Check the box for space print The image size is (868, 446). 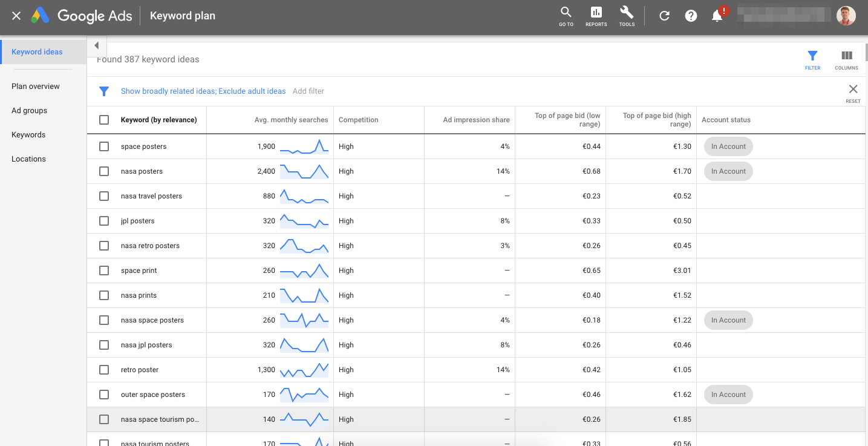[104, 271]
